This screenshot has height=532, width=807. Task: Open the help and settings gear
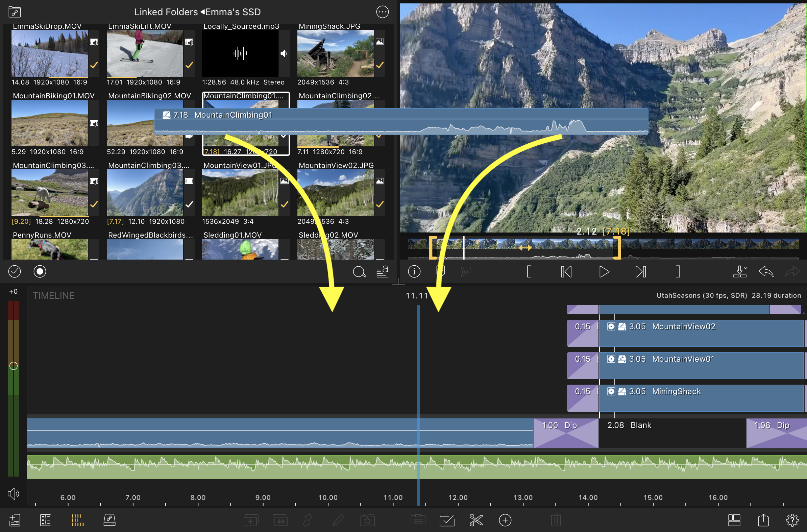792,520
